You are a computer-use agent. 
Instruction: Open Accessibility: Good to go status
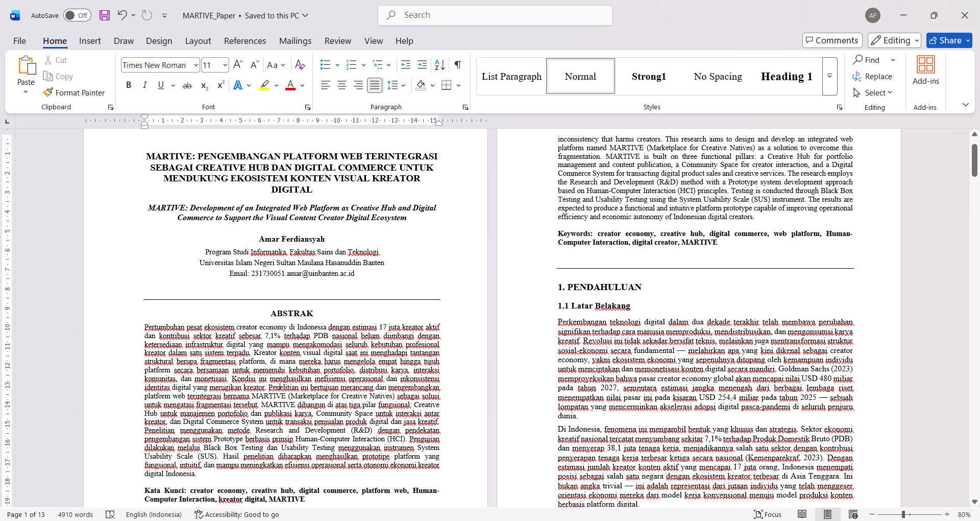pos(237,514)
